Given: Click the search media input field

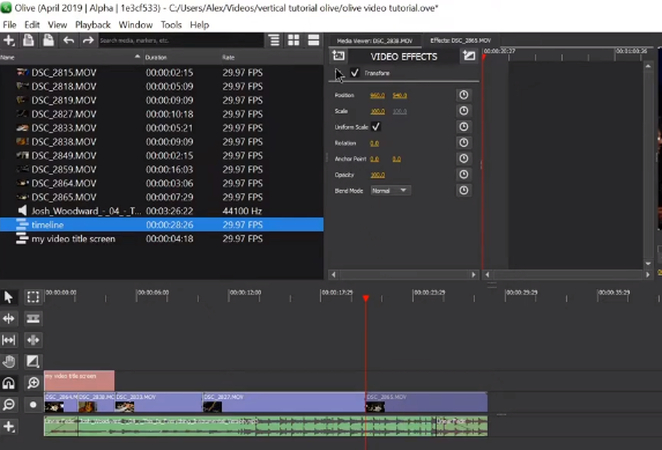Looking at the screenshot, I should 181,41.
